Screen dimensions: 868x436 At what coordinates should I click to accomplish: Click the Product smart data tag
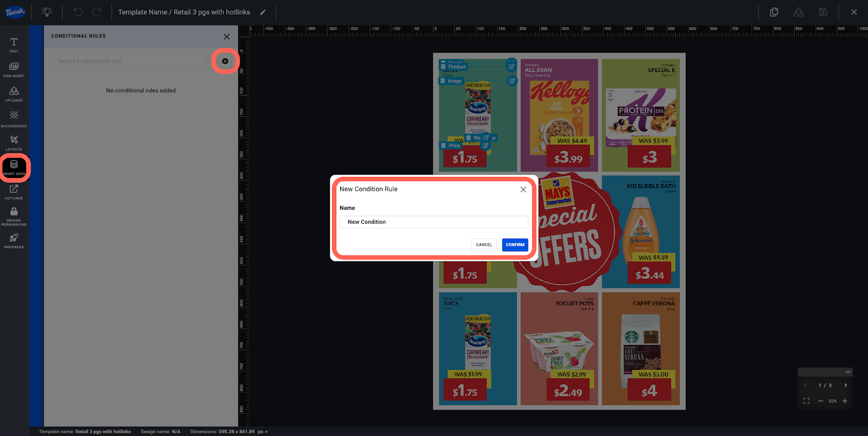pyautogui.click(x=454, y=67)
